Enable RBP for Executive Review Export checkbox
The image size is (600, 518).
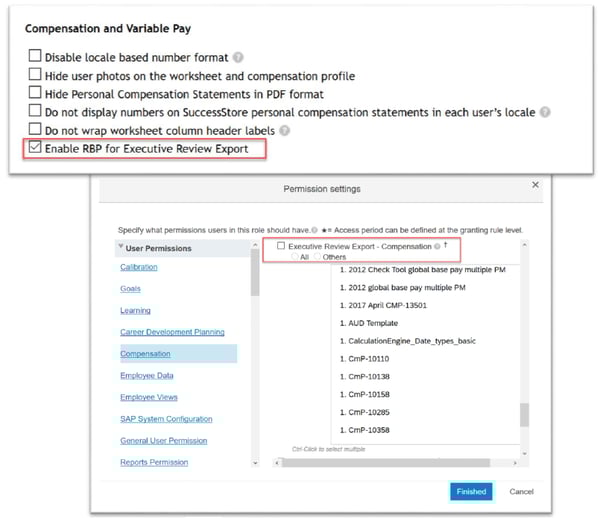36,148
